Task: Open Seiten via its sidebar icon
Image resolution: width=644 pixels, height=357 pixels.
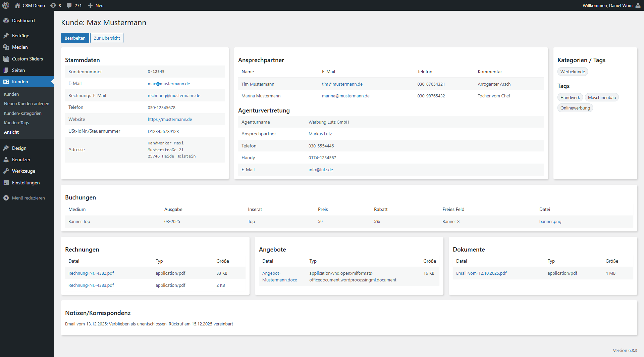Action: click(6, 70)
